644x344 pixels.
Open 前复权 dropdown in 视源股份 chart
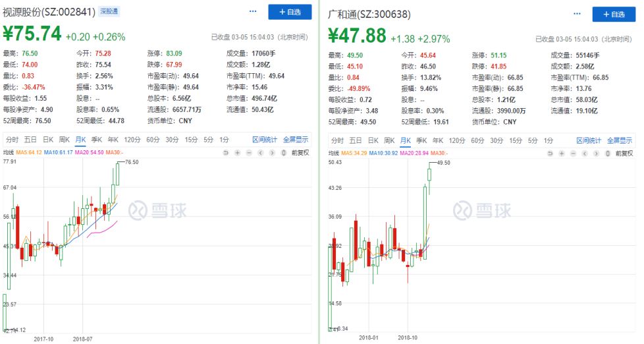click(x=300, y=152)
